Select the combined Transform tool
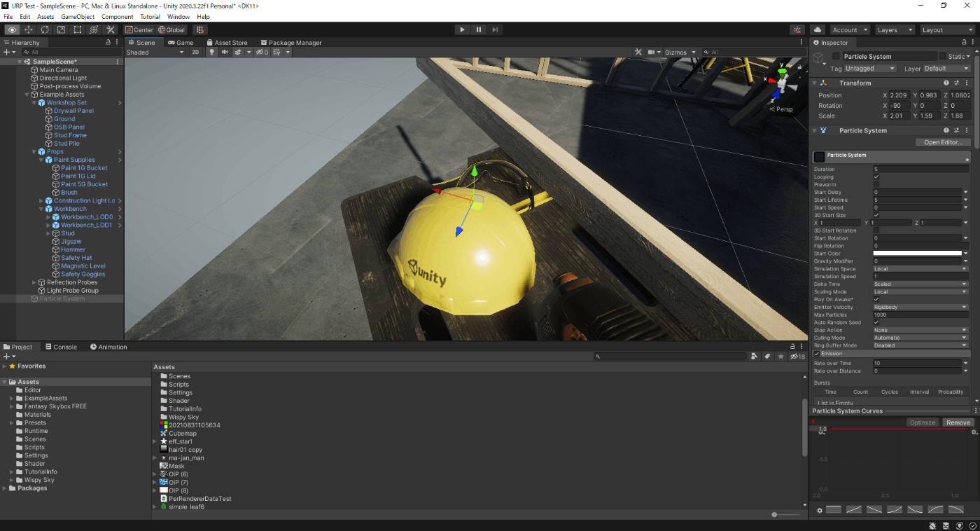Screen dimensions: 980x531 click(x=93, y=29)
